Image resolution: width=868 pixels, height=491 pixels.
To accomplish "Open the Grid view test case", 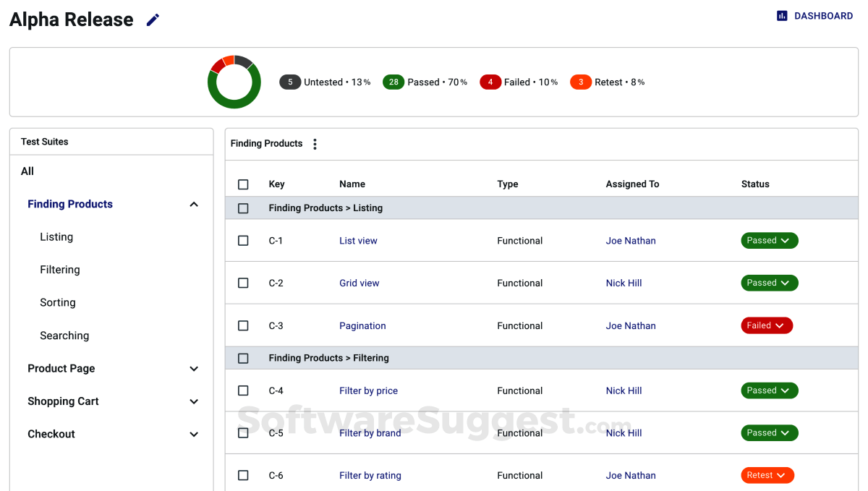I will (359, 283).
